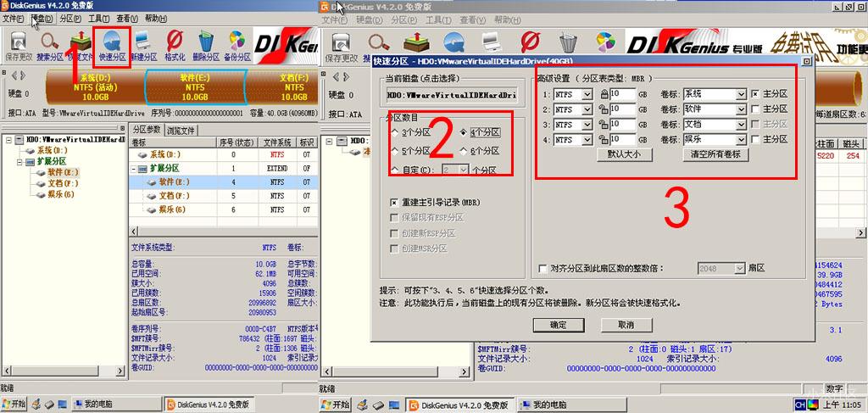Select 系统(D:) segment in disk map bar
This screenshot has height=413, width=868.
pyautogui.click(x=95, y=88)
